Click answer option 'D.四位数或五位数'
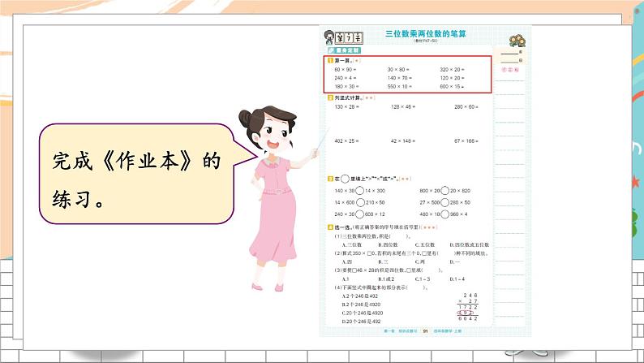Image resolution: width=644 pixels, height=363 pixels. click(x=469, y=244)
